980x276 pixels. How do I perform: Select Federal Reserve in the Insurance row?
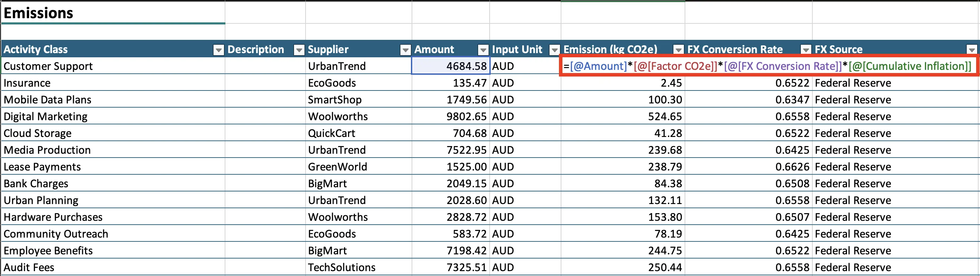coord(896,83)
